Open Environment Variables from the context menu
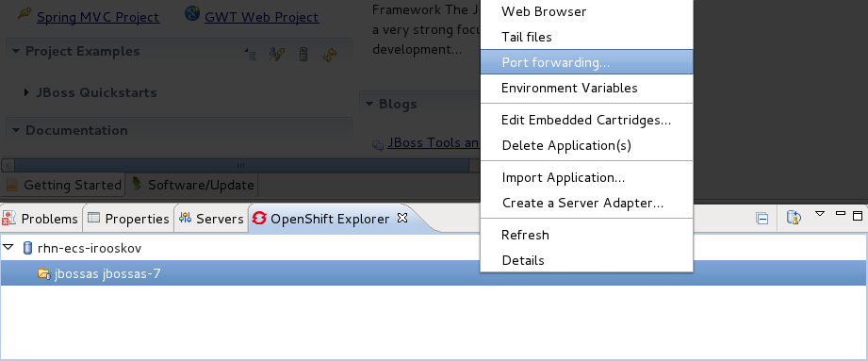868x361 pixels. point(586,88)
